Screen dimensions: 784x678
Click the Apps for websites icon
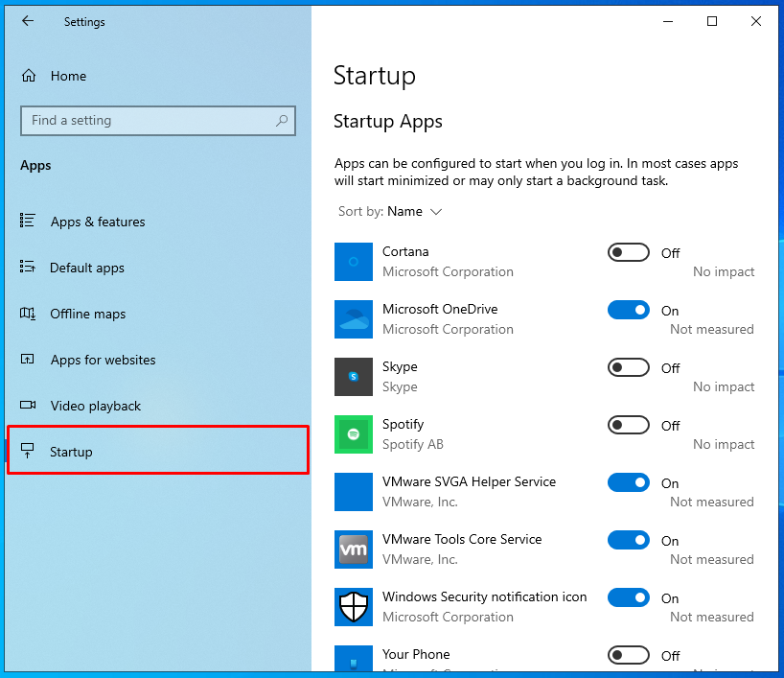coord(27,359)
